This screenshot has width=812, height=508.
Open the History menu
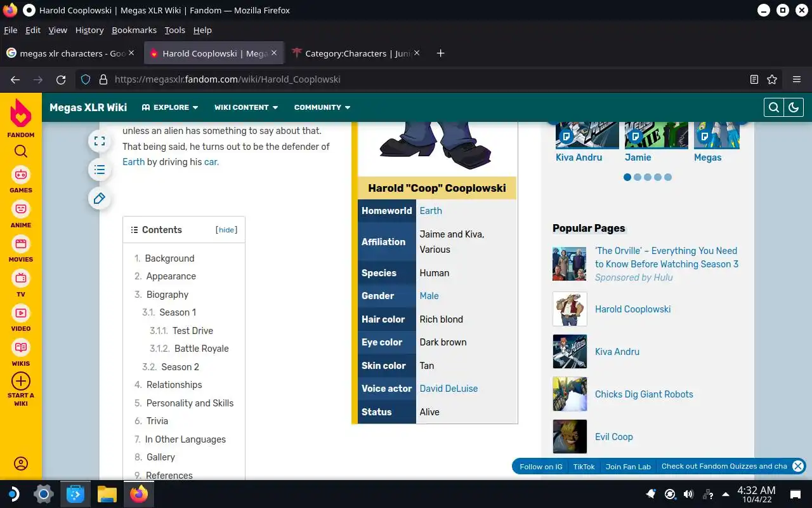(x=89, y=30)
